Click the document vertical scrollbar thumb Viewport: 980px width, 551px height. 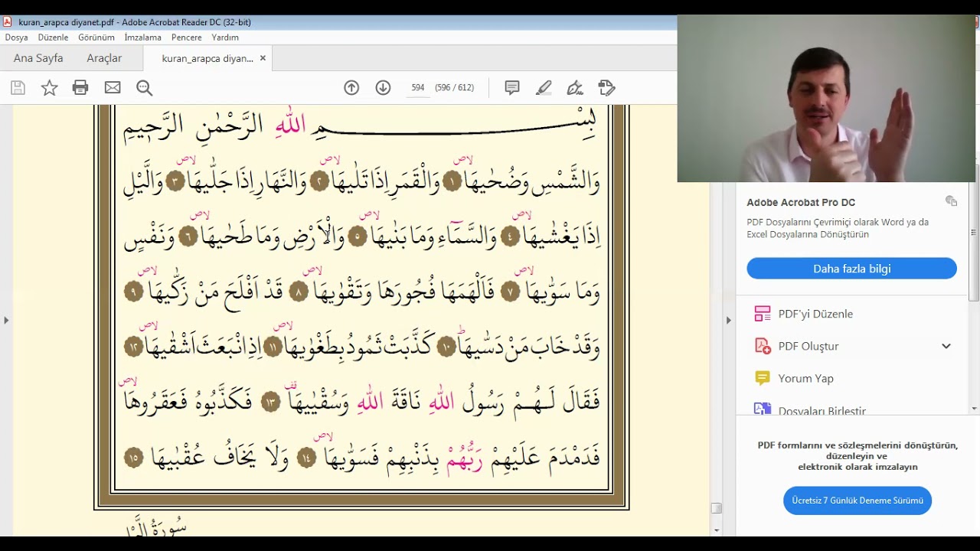pyautogui.click(x=717, y=508)
